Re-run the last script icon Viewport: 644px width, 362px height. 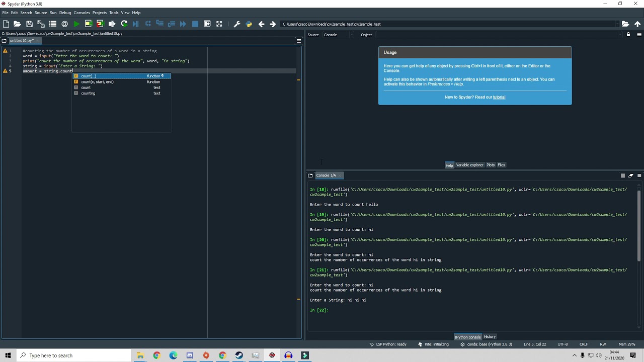point(124,24)
